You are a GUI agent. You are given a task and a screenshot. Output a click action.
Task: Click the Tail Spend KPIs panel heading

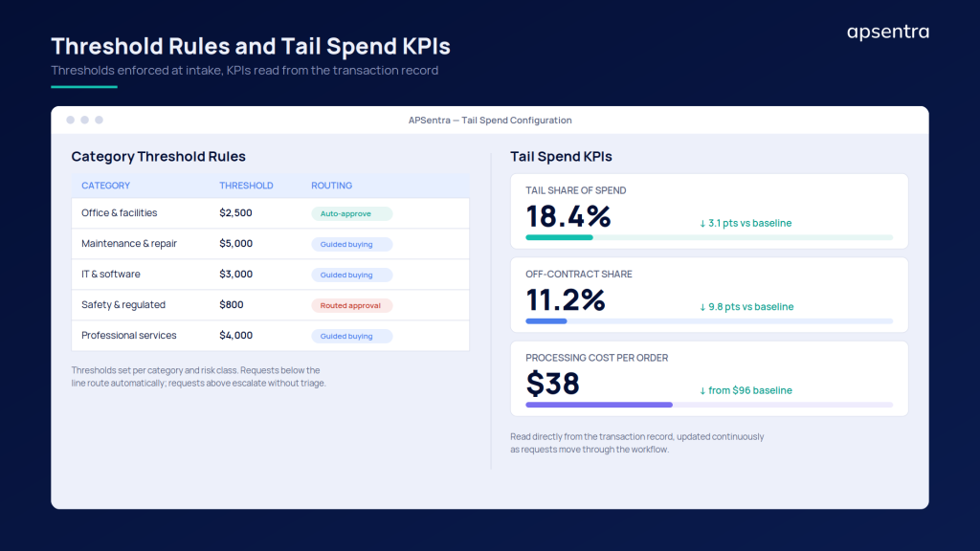pos(561,157)
